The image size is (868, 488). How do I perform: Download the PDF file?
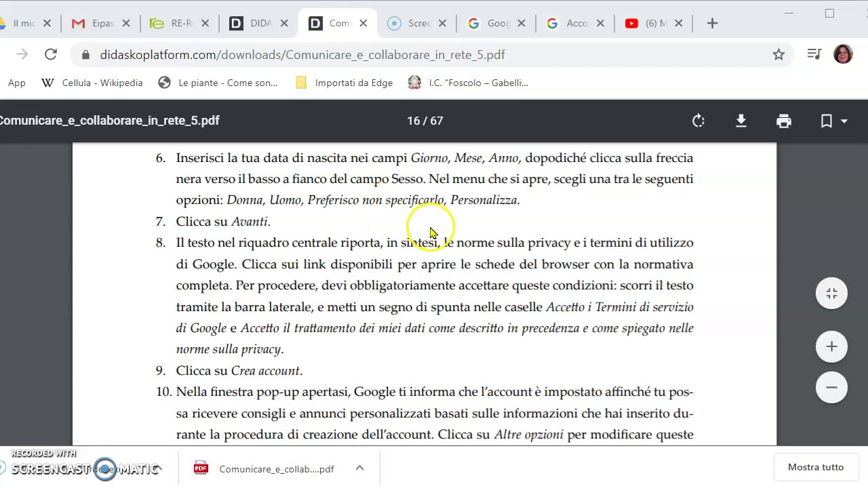pyautogui.click(x=741, y=121)
